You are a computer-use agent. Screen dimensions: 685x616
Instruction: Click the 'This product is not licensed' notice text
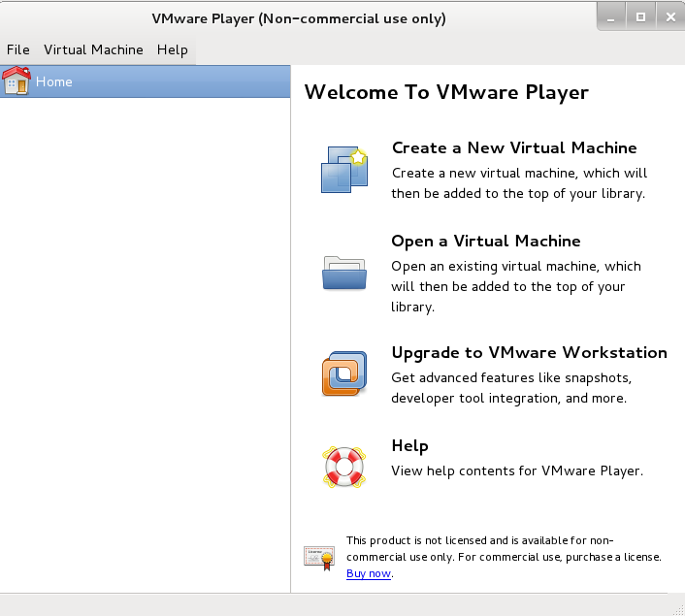tap(504, 557)
